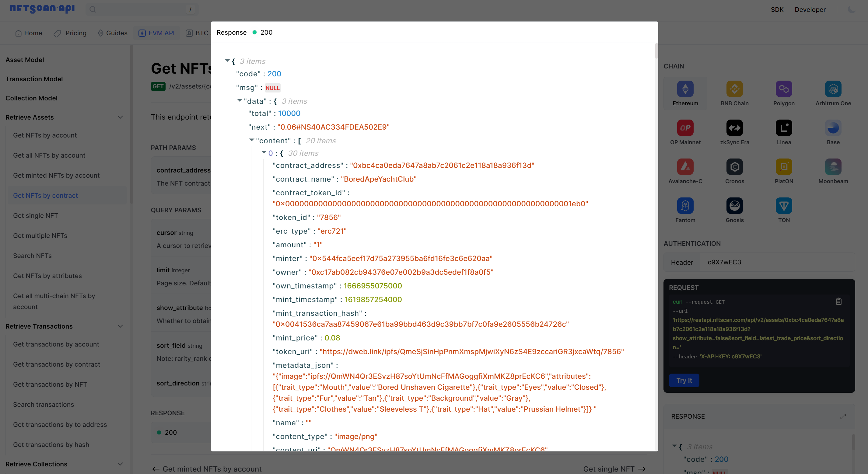Select the Ethereum chain icon
Screen dimensions: 868x474
(685, 89)
